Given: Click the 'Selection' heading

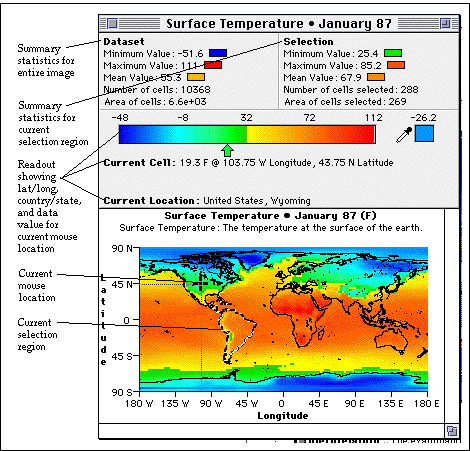Looking at the screenshot, I should 308,42.
